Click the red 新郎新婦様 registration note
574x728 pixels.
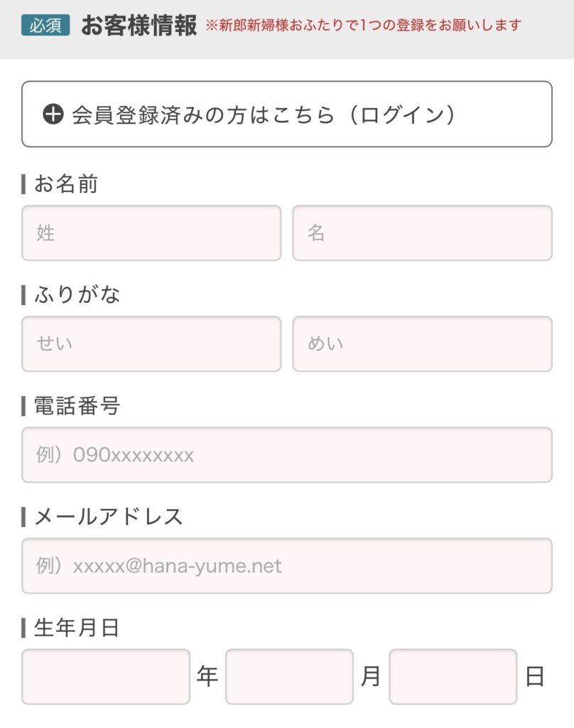(363, 26)
